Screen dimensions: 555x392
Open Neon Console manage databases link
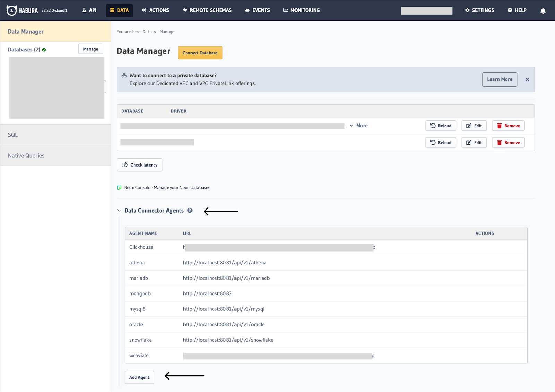(167, 188)
